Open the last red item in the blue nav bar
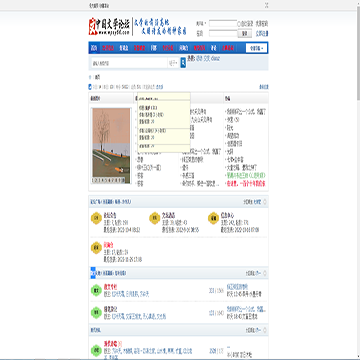Screen dimensions: 360x360 click(228, 48)
